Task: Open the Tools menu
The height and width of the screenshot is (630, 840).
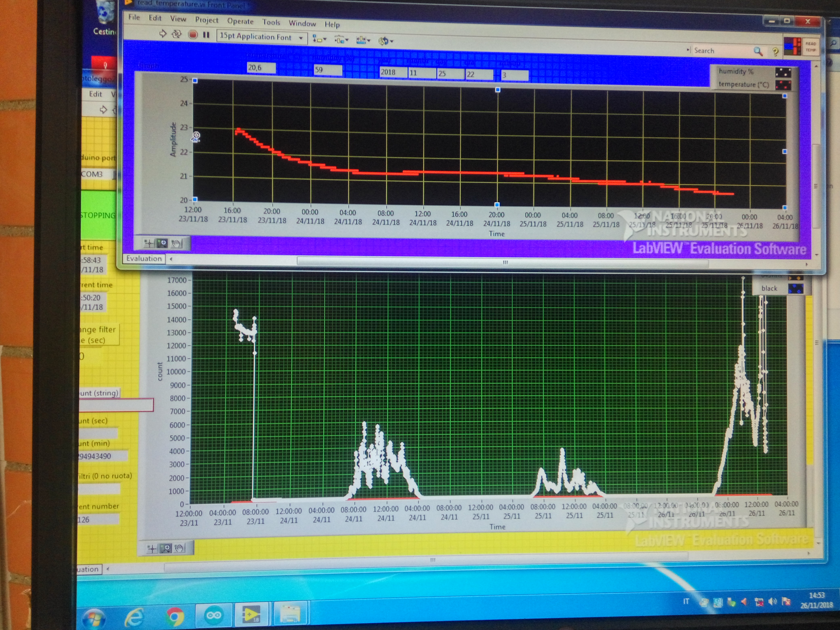Action: (271, 22)
